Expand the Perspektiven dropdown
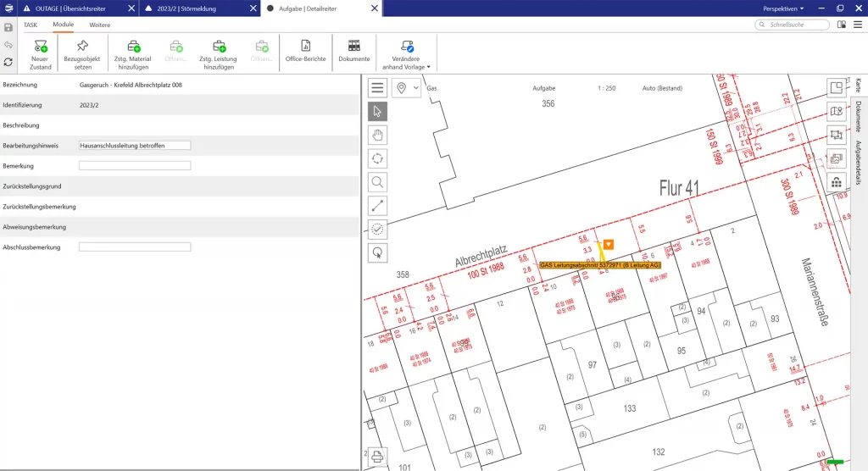Screen dimensions: 868x471 coord(783,8)
